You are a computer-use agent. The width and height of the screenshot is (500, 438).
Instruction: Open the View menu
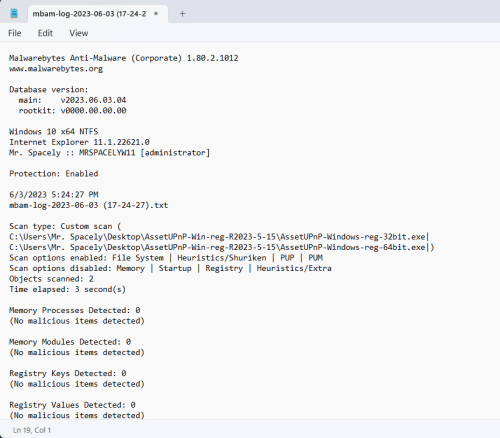tap(79, 33)
